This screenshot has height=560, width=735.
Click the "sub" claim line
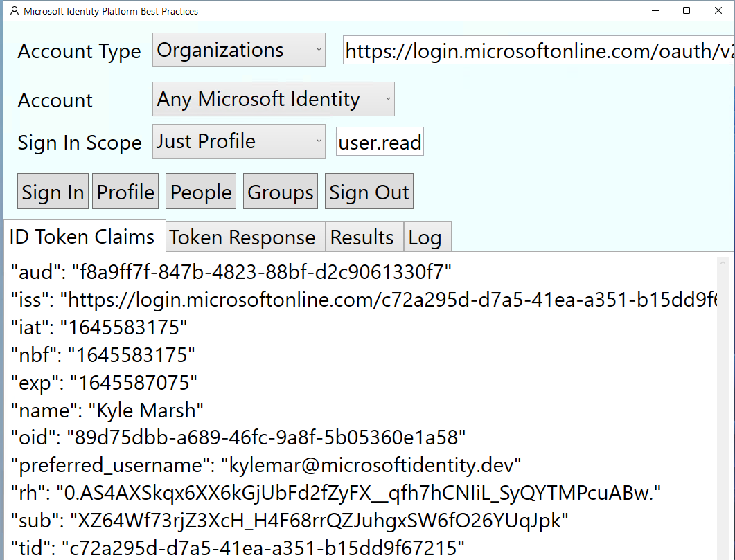[x=289, y=520]
